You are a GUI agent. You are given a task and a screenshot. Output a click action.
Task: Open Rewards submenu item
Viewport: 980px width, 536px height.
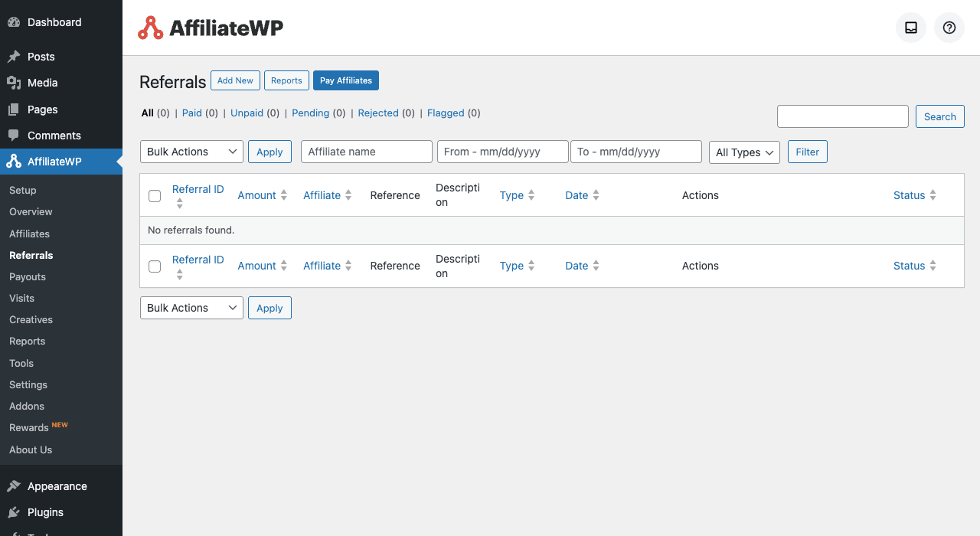pyautogui.click(x=29, y=427)
